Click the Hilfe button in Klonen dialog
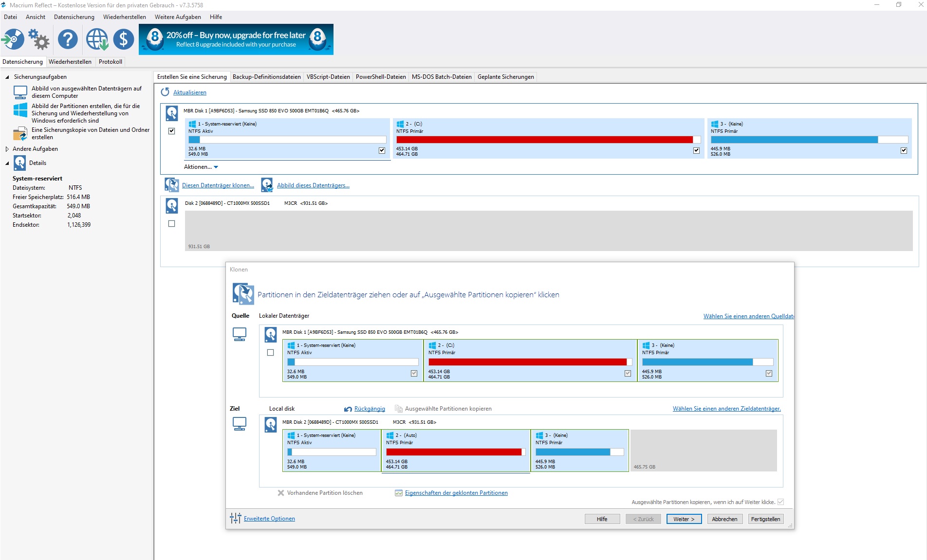The image size is (927, 560). coord(602,519)
